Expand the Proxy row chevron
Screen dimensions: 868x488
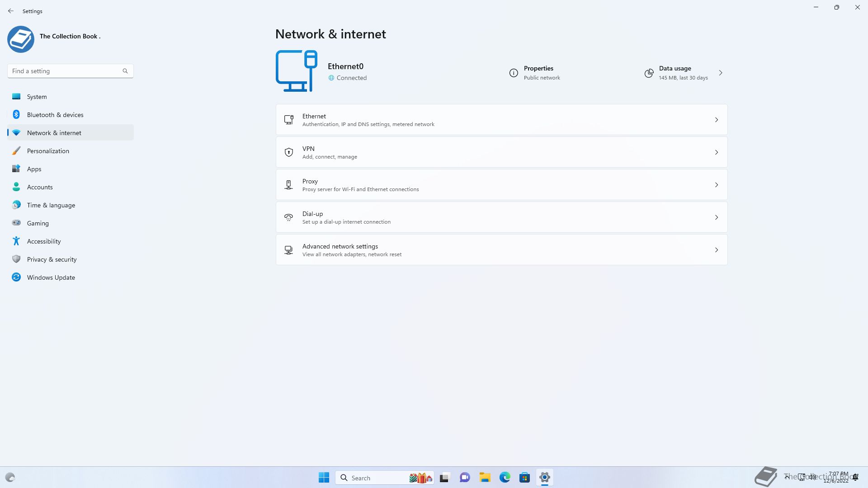[x=717, y=185]
